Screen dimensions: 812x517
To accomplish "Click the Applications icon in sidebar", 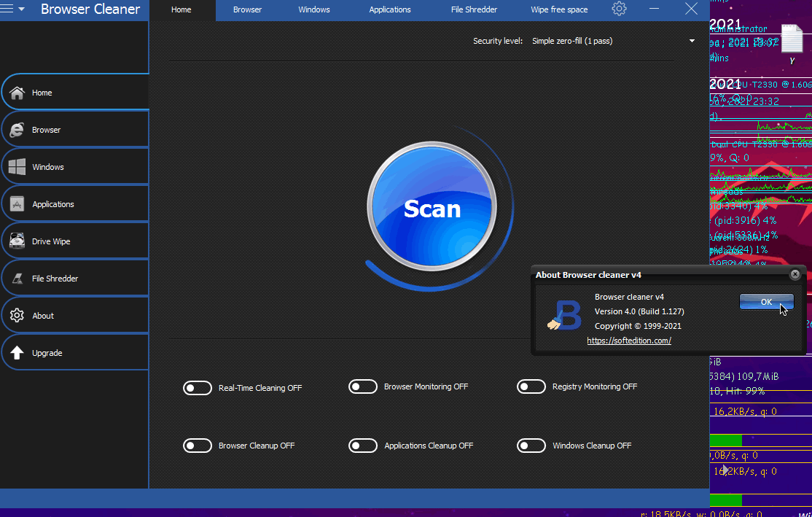I will pos(17,204).
